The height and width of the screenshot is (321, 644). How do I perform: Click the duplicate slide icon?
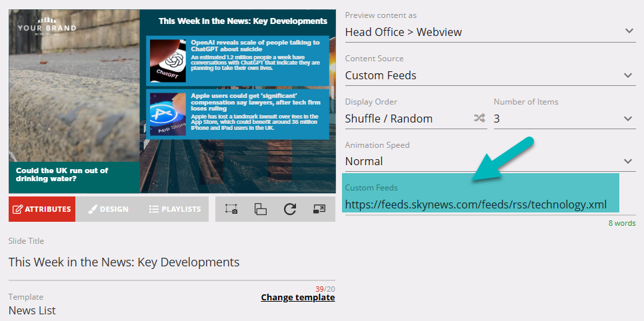click(261, 209)
